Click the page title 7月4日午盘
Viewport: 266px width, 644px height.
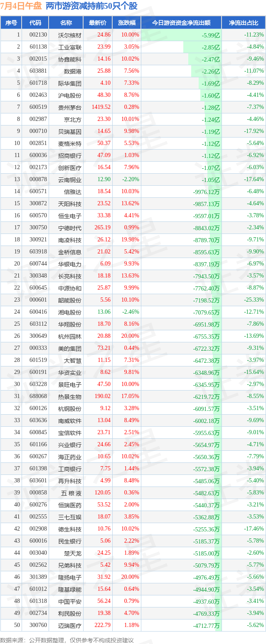pyautogui.click(x=21, y=5)
